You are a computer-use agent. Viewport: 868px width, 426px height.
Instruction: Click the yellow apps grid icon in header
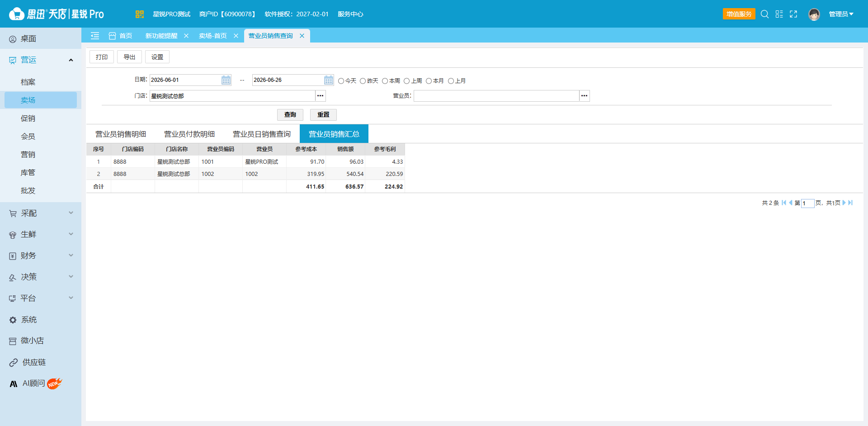pyautogui.click(x=139, y=14)
